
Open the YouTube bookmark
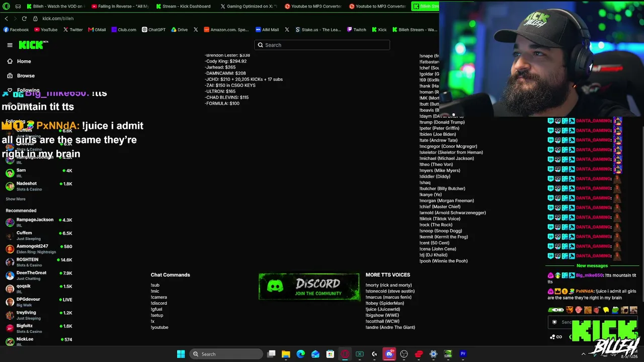pyautogui.click(x=46, y=30)
